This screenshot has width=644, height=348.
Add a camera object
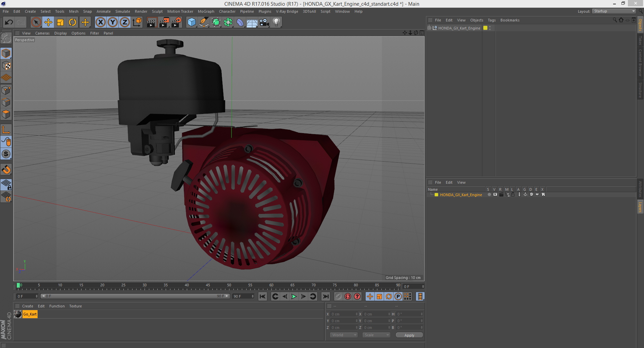coord(264,22)
